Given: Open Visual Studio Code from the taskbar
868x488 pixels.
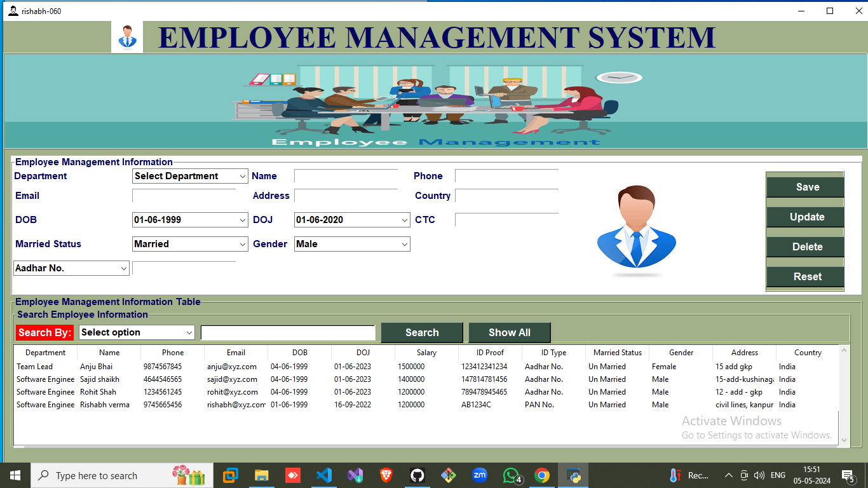Looking at the screenshot, I should pos(324,475).
